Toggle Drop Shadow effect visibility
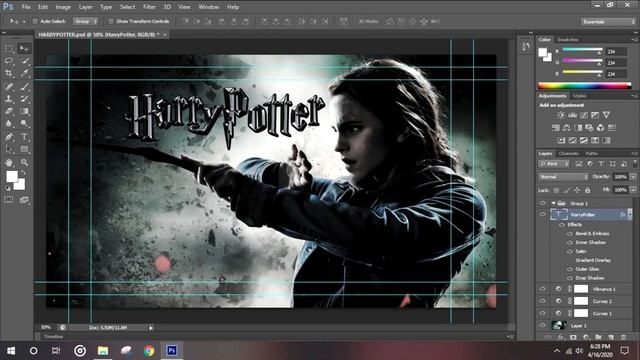This screenshot has width=640, height=360. pyautogui.click(x=570, y=278)
